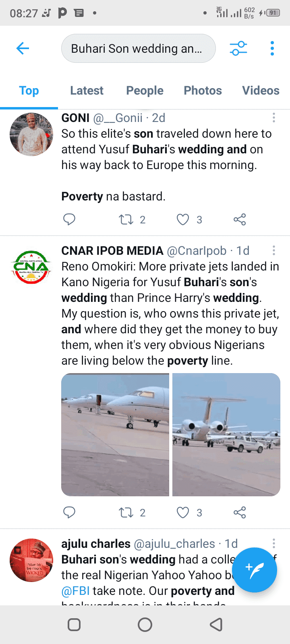The image size is (290, 644).
Task: Open more options on GONI's tweet
Action: click(x=274, y=118)
